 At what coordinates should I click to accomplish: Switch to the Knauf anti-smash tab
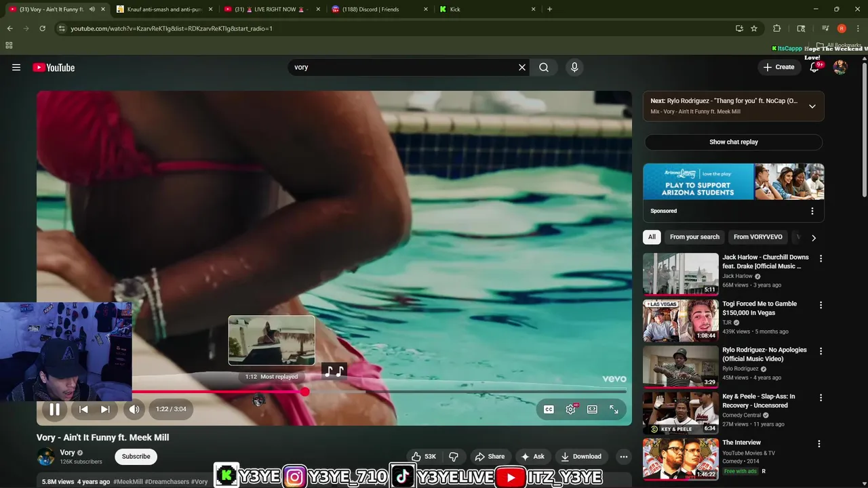pyautogui.click(x=163, y=9)
